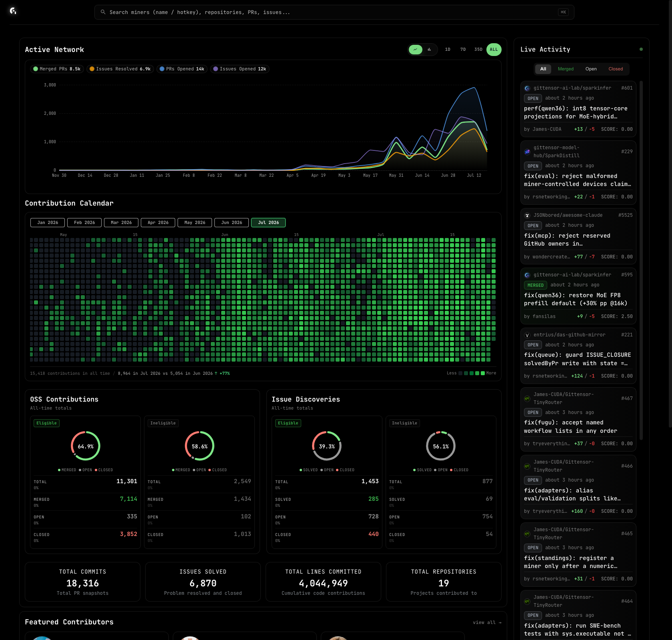672x640 pixels.
Task: Click the TinyRouter avatar on PR #467
Action: point(527,398)
